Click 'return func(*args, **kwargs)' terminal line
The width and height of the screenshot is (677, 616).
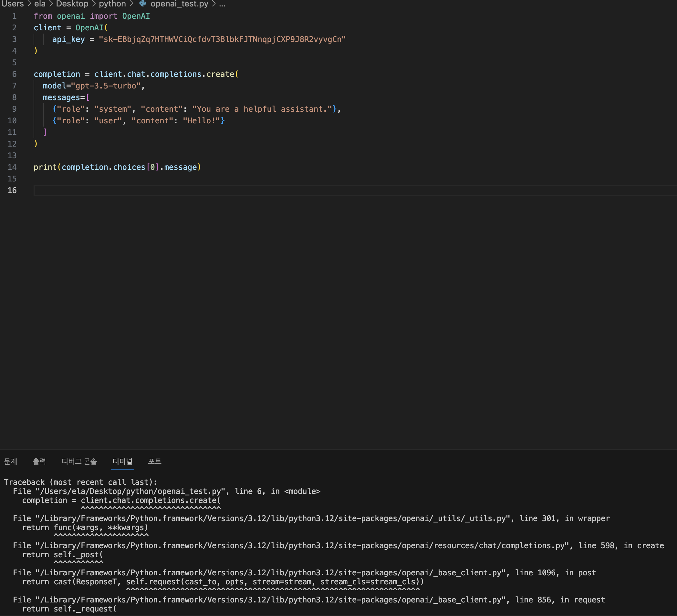pos(85,527)
